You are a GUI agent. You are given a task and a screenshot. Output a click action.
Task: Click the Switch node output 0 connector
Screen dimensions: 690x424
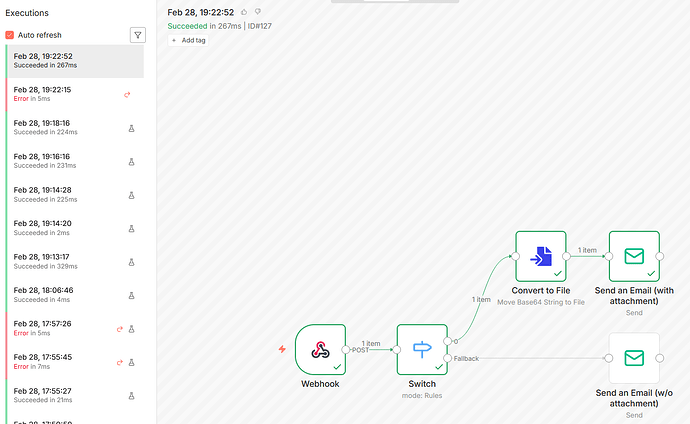(448, 341)
